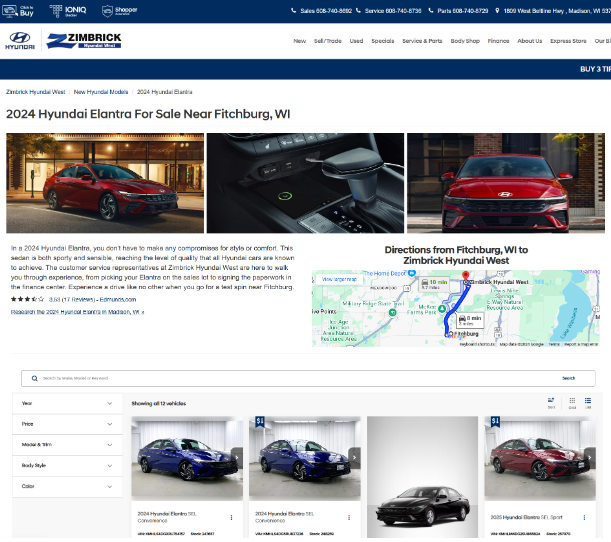Viewport: 611px width, 542px height.
Task: Select the 10 min route label
Action: (434, 284)
